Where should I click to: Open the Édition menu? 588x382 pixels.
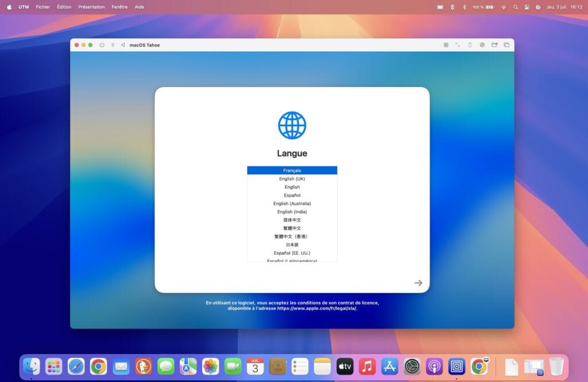(64, 7)
